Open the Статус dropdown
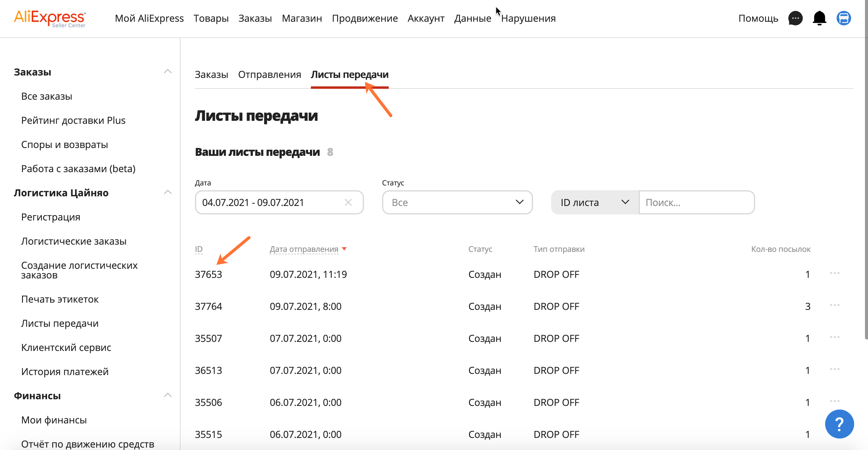 (457, 202)
